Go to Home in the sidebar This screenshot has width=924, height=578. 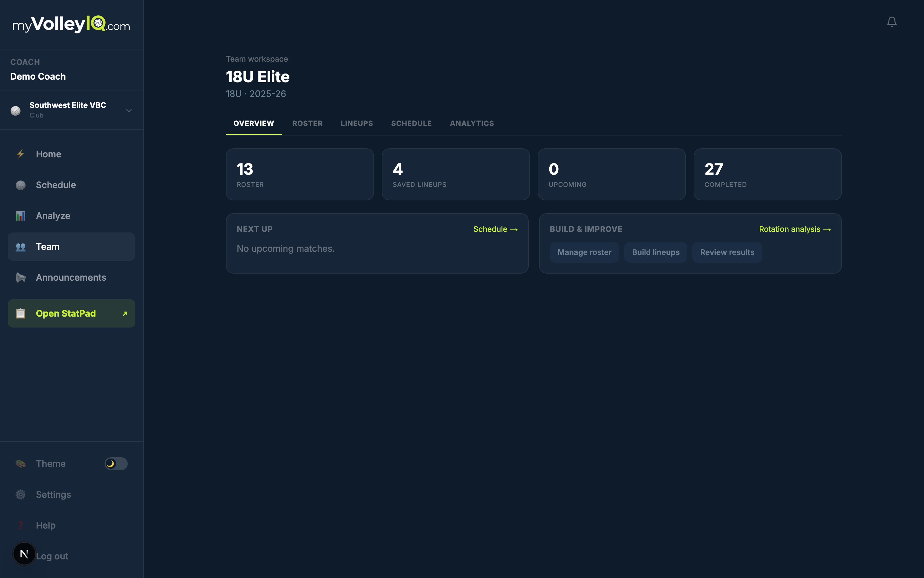point(72,154)
